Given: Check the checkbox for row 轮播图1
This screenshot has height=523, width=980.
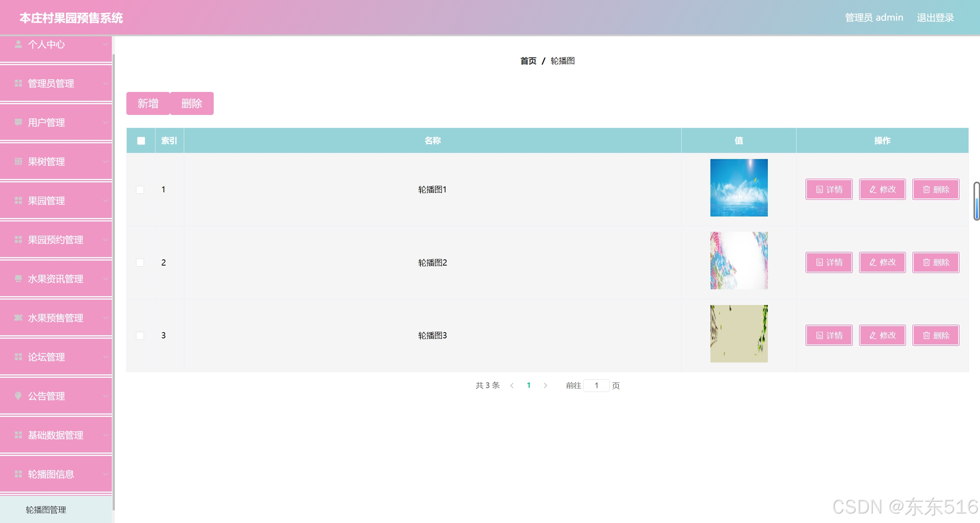Looking at the screenshot, I should (x=140, y=190).
